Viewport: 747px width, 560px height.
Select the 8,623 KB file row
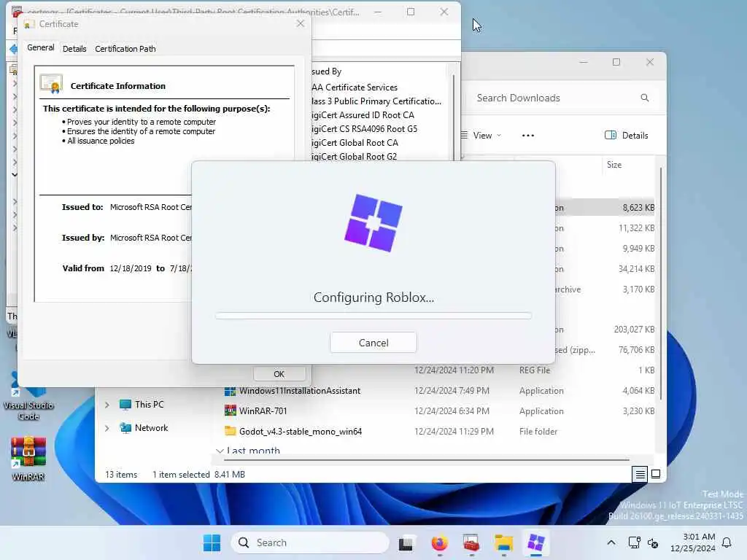click(605, 208)
